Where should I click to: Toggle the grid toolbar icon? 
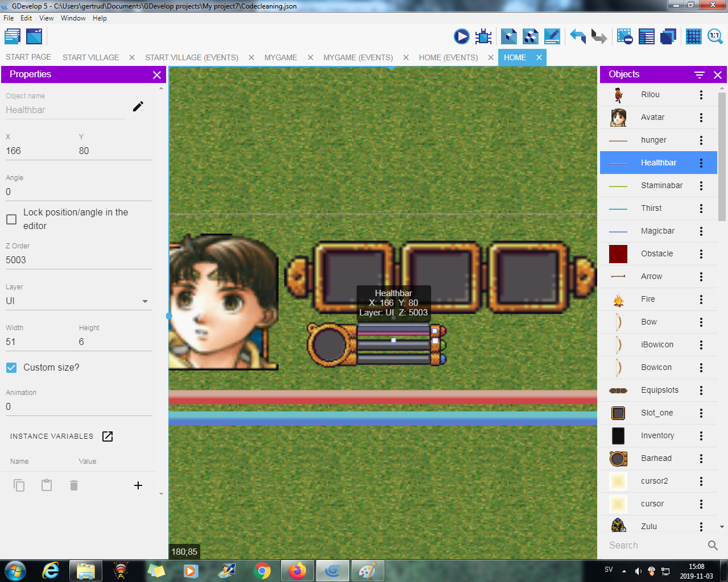click(x=694, y=37)
